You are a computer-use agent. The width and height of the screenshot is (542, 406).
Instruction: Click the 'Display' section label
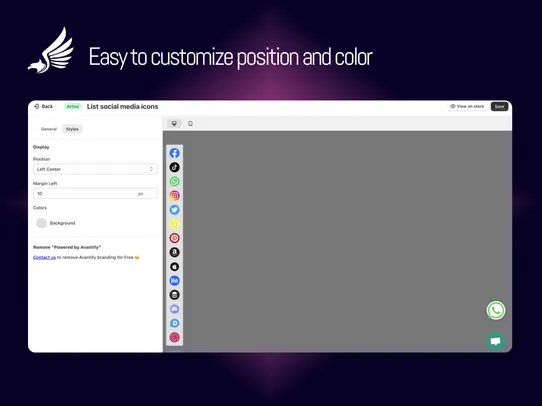point(41,147)
